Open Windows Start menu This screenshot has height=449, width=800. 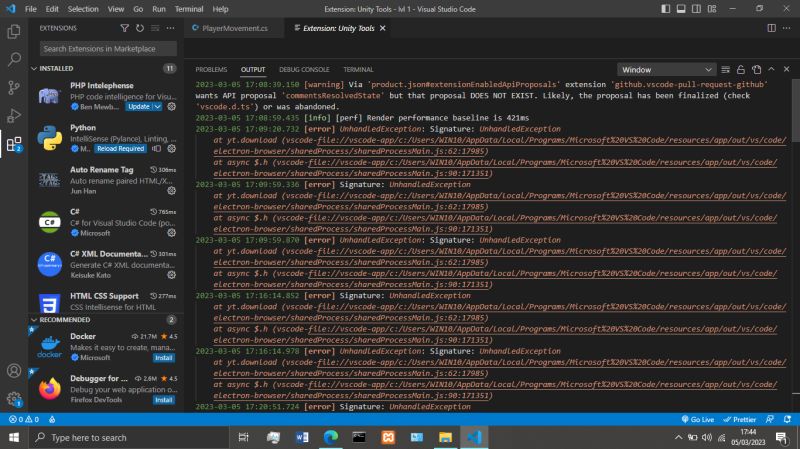coord(14,437)
